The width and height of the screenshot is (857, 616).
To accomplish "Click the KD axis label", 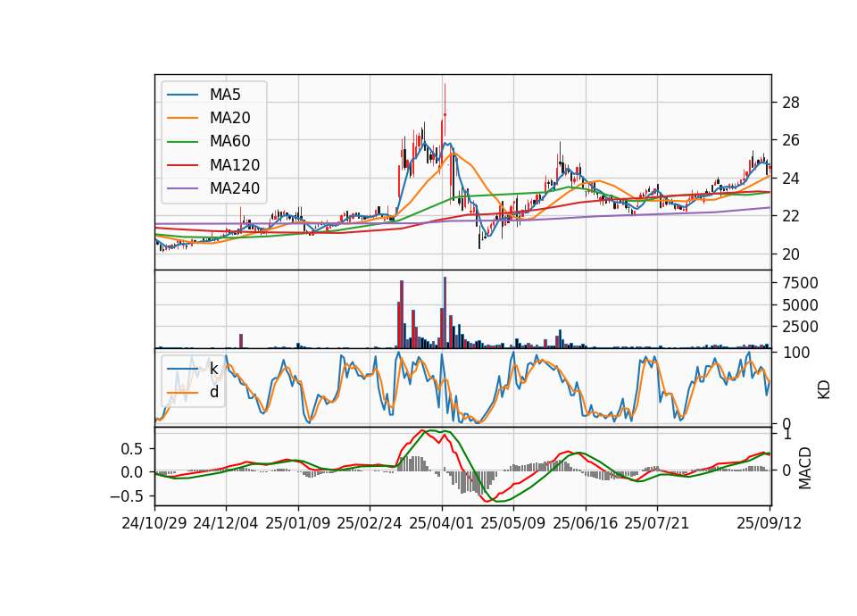I will tap(824, 389).
